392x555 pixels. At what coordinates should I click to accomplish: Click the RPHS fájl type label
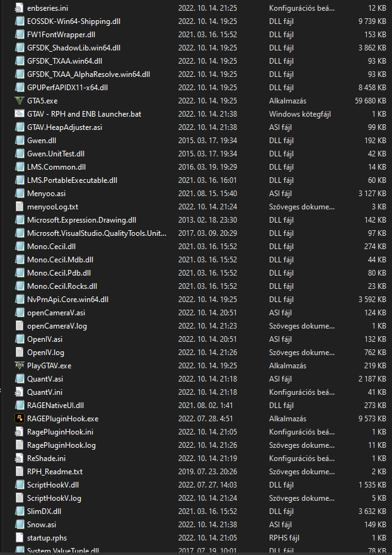pyautogui.click(x=284, y=538)
